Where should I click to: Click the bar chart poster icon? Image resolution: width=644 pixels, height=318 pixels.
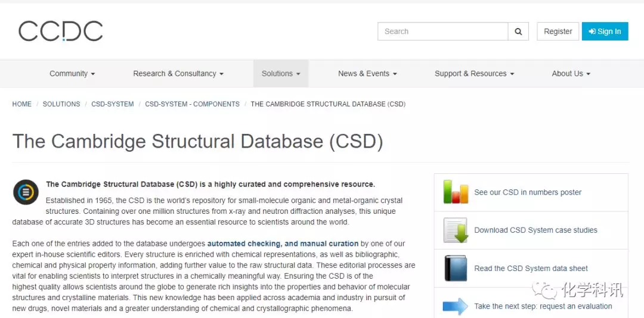coord(456,192)
